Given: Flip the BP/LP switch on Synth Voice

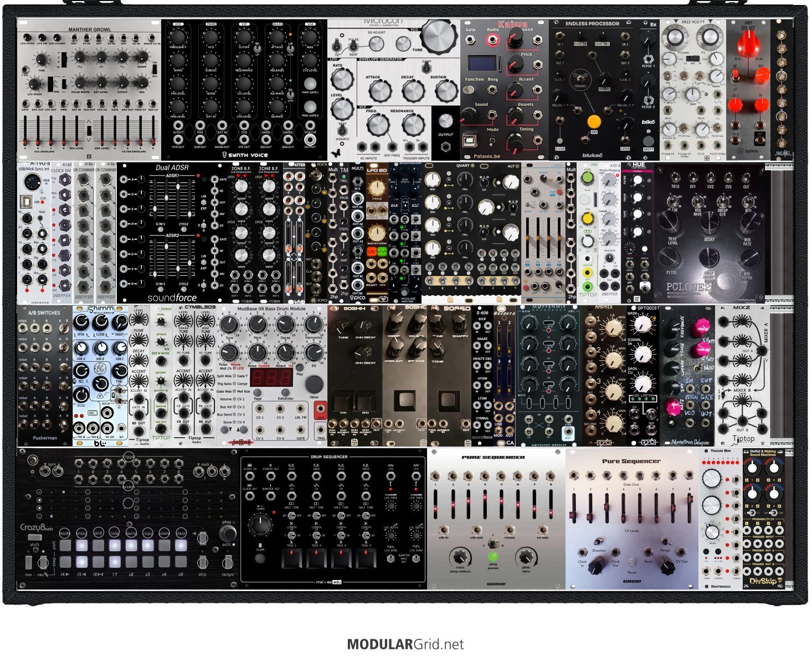Looking at the screenshot, I should (x=256, y=48).
